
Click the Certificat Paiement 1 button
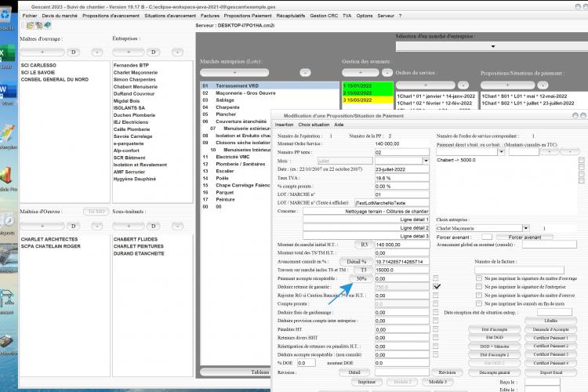(x=550, y=338)
